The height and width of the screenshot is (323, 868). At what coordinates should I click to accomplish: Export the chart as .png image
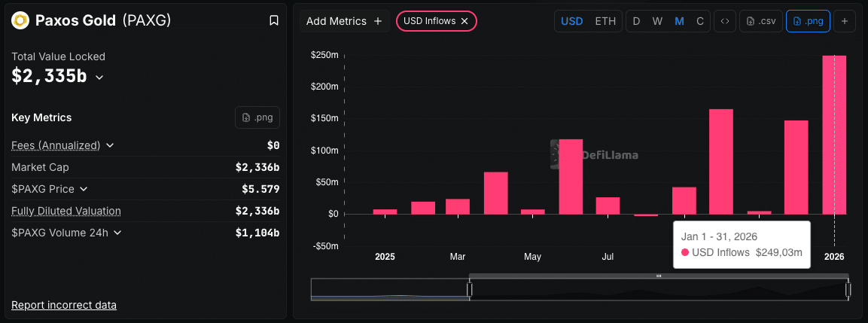click(x=808, y=21)
